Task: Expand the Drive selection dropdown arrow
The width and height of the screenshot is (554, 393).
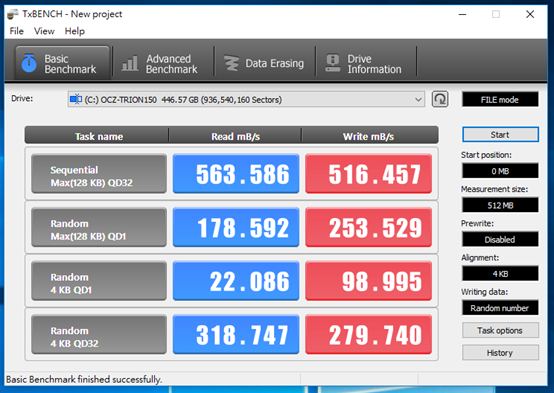Action: pyautogui.click(x=418, y=100)
